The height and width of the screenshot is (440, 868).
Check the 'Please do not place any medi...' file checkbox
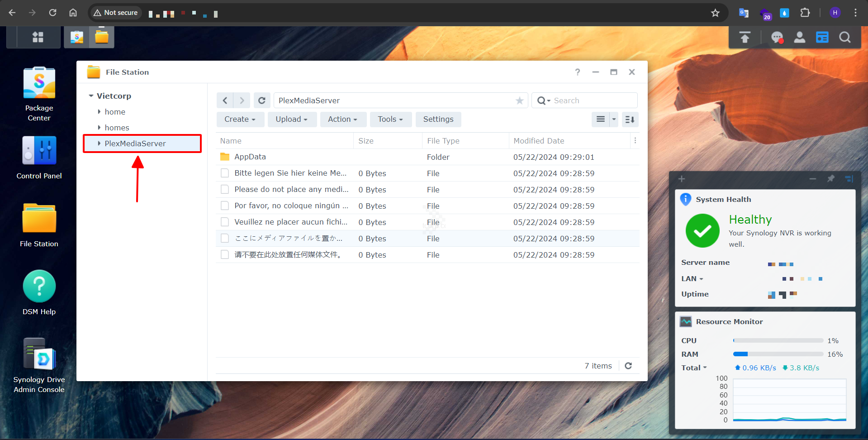click(225, 190)
